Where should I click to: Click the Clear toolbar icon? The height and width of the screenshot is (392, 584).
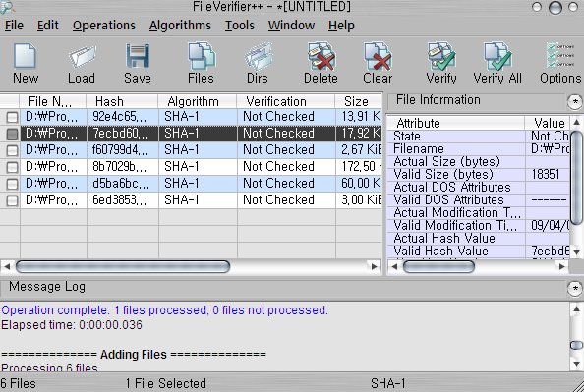tap(378, 57)
